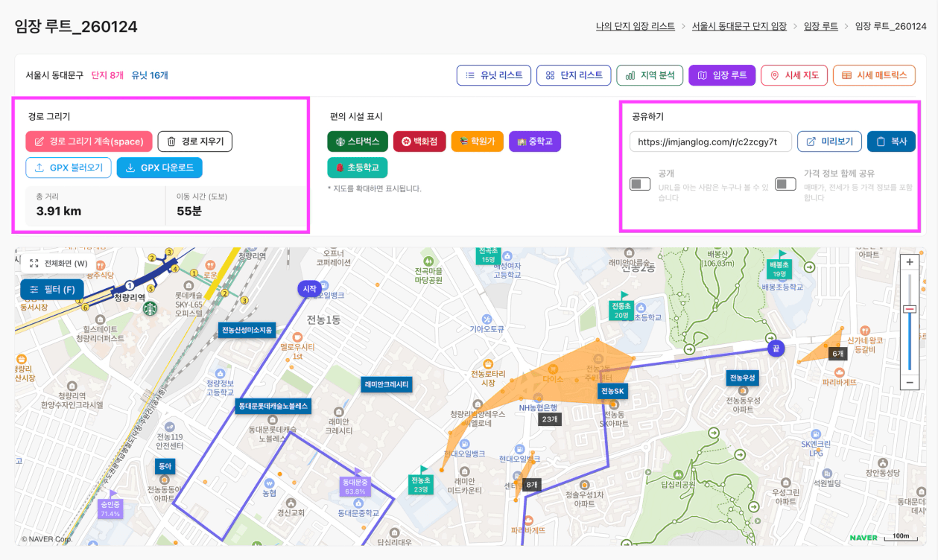Enable 가격 정보 함께 공유 switch

click(785, 184)
